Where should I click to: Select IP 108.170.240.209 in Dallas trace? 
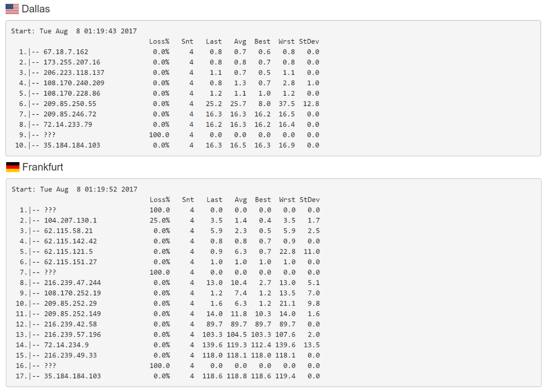tap(74, 83)
